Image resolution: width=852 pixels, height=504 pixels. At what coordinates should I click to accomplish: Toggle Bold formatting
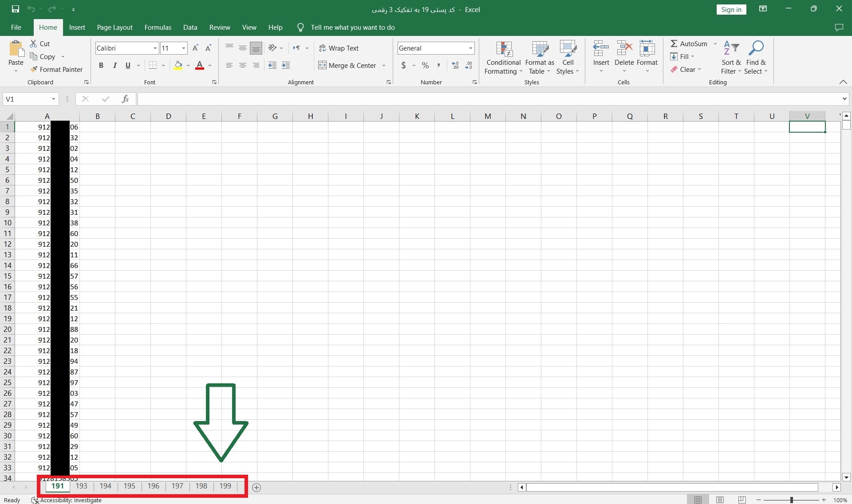tap(101, 65)
